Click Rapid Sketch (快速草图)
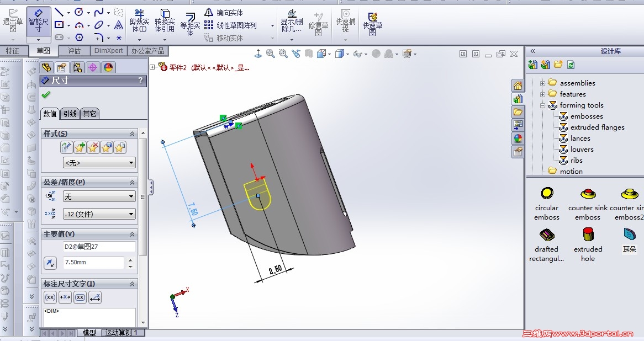 click(372, 23)
